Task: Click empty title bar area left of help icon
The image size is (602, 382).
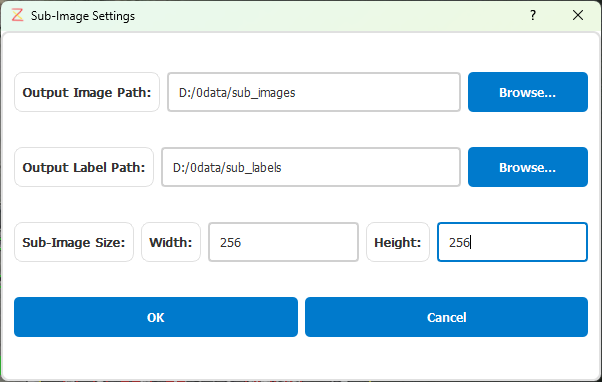Action: [330, 15]
